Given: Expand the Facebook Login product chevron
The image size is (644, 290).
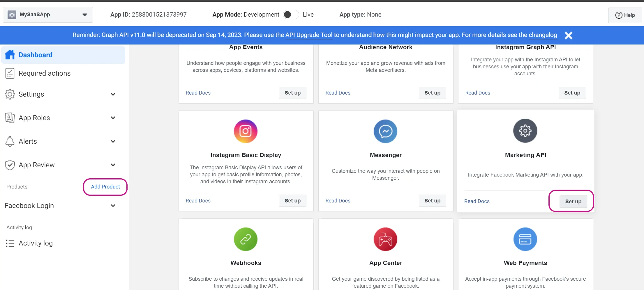Looking at the screenshot, I should 113,206.
